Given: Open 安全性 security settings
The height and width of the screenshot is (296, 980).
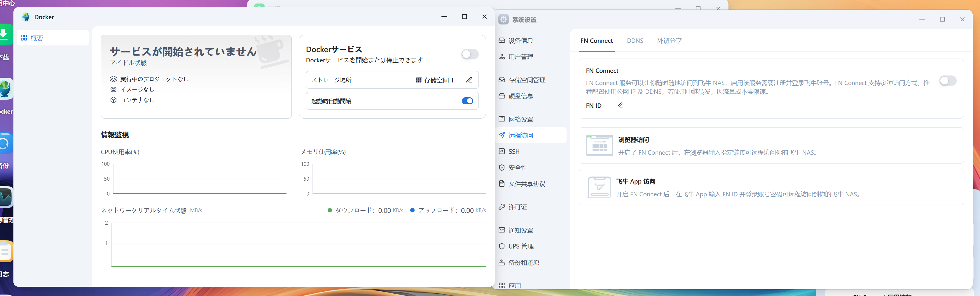Looking at the screenshot, I should 517,167.
